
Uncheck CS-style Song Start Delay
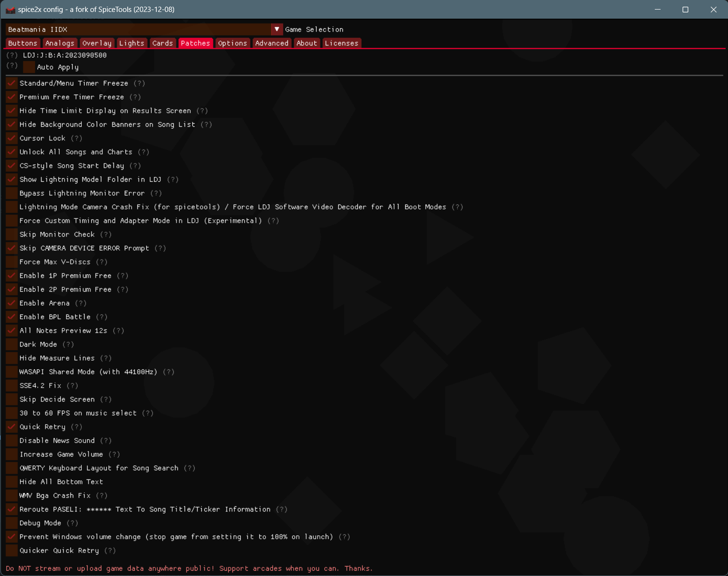[11, 166]
